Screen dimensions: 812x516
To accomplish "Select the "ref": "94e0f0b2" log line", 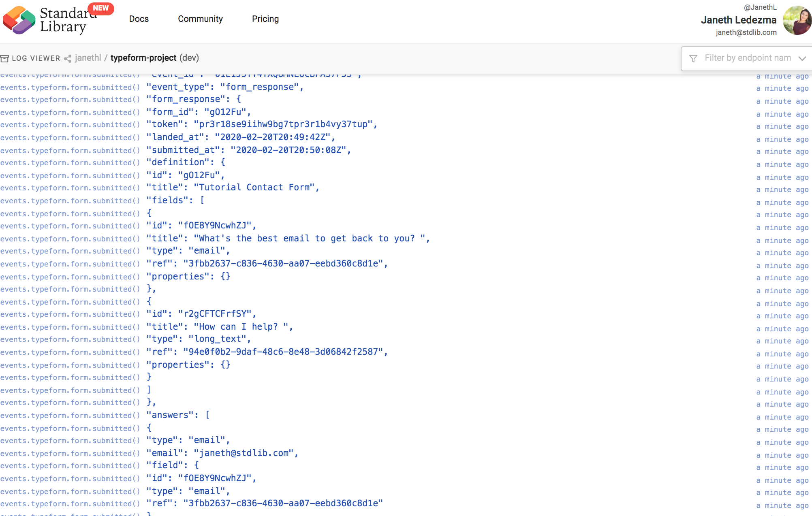I will click(x=267, y=352).
